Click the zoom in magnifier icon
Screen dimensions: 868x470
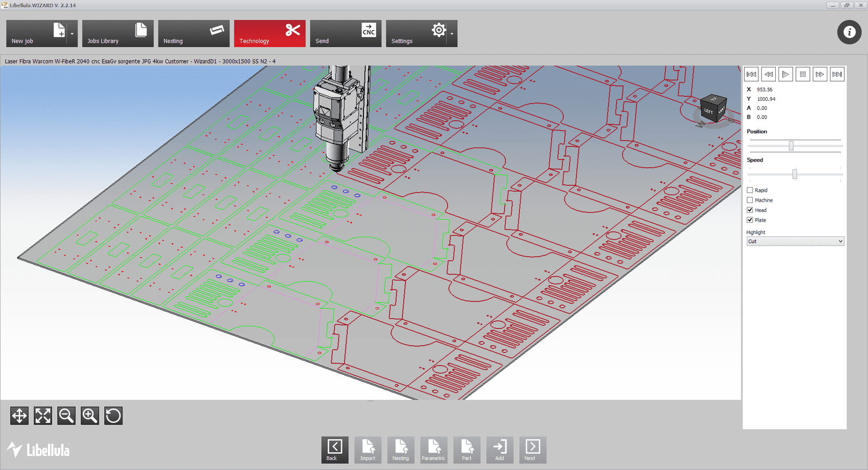pyautogui.click(x=90, y=416)
